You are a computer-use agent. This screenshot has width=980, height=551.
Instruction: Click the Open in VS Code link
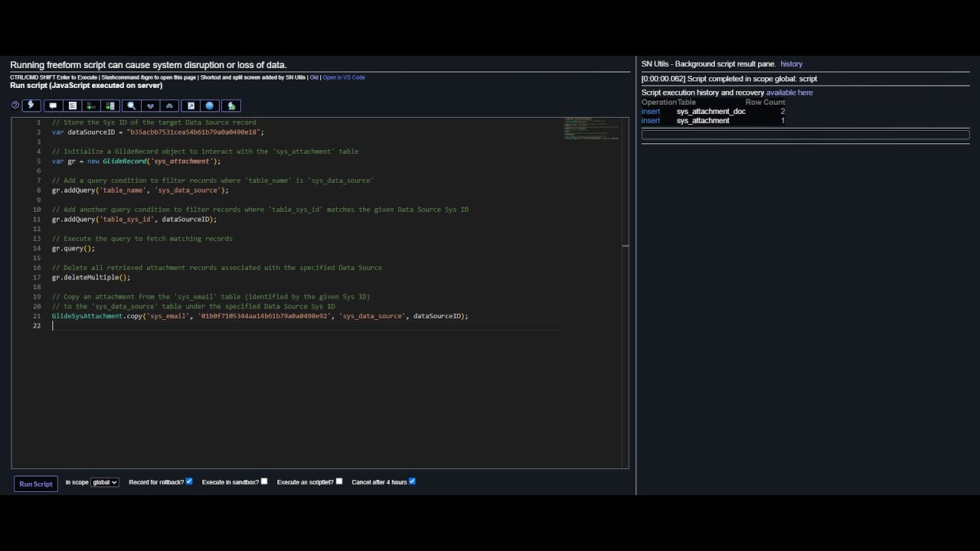pyautogui.click(x=344, y=77)
